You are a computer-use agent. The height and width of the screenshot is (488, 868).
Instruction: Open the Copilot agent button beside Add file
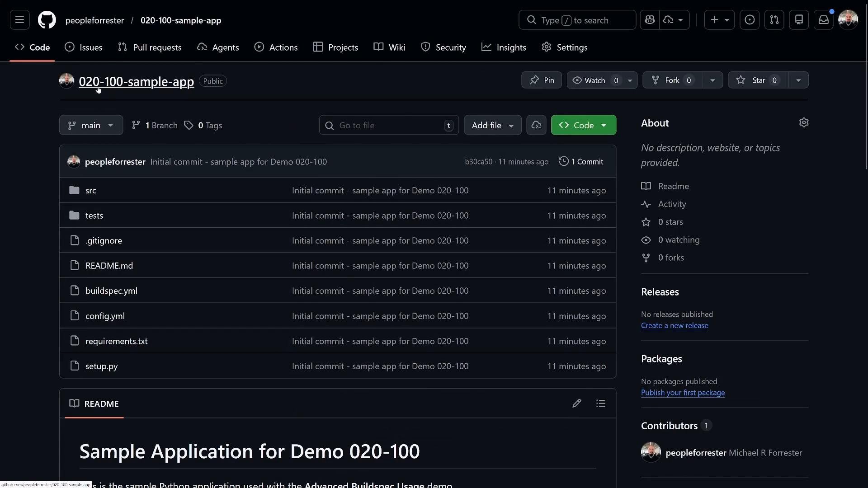[536, 125]
